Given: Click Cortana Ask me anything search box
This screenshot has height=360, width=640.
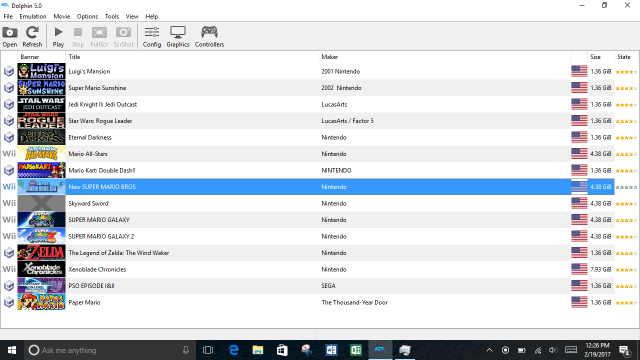Looking at the screenshot, I should pyautogui.click(x=109, y=350).
